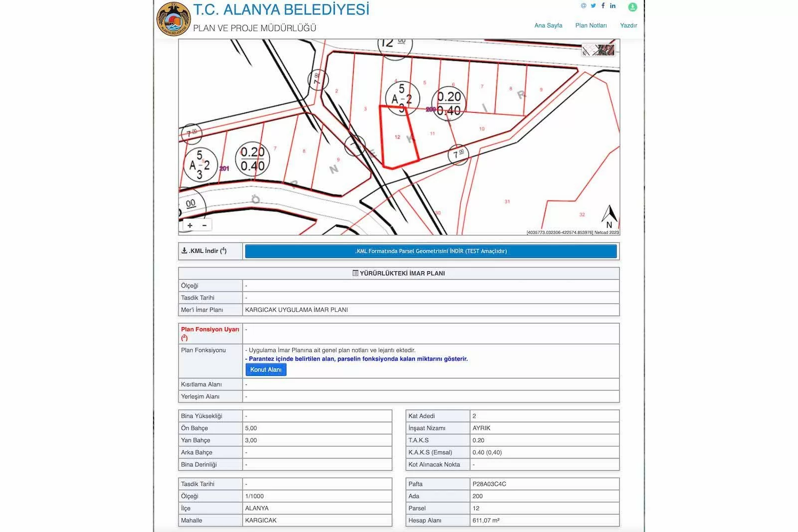
Task: Click the Bina Yüksekliği label
Action: (x=201, y=416)
